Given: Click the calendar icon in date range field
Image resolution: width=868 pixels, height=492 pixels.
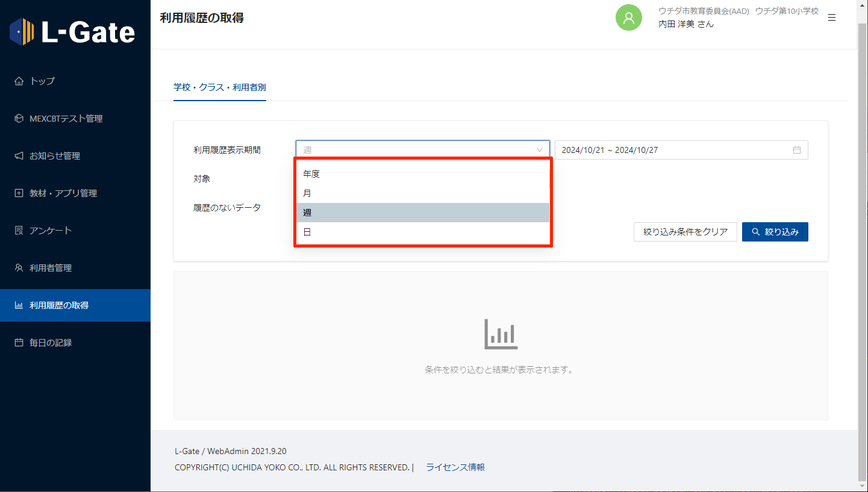Looking at the screenshot, I should (x=796, y=150).
